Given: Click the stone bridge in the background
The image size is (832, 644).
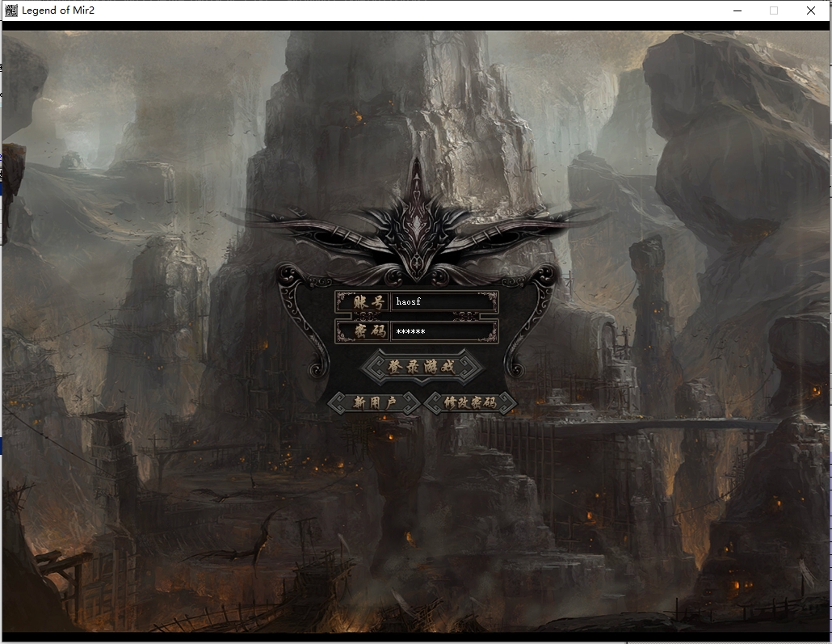Looking at the screenshot, I should 662,425.
